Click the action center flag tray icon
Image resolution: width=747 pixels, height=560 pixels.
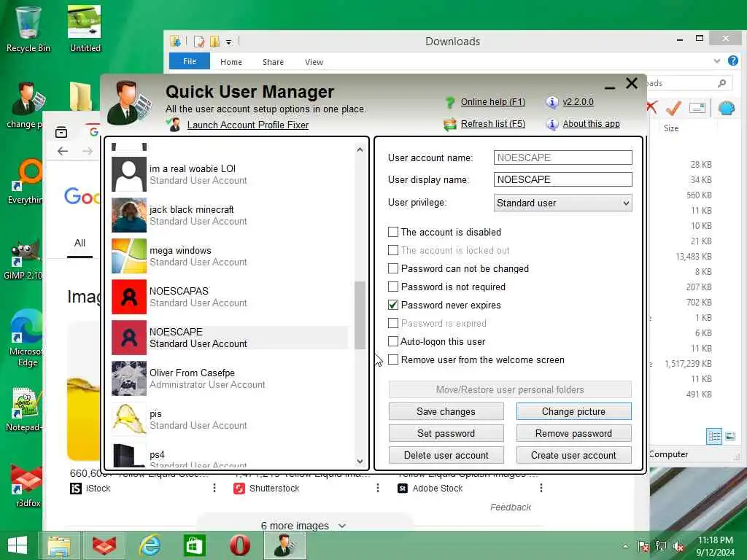(643, 546)
